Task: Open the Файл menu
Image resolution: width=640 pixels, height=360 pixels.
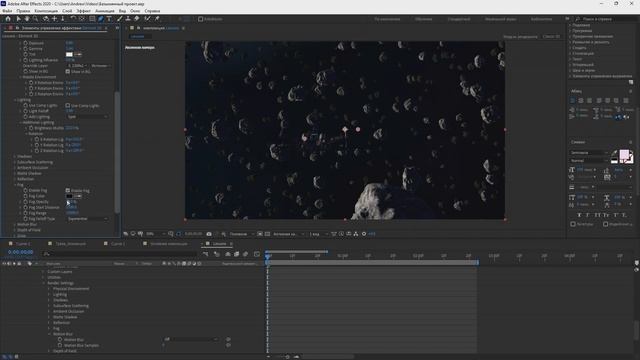Action: click(7, 11)
